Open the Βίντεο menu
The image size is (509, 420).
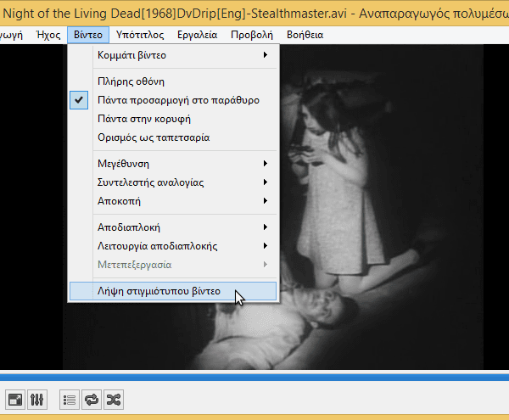88,35
